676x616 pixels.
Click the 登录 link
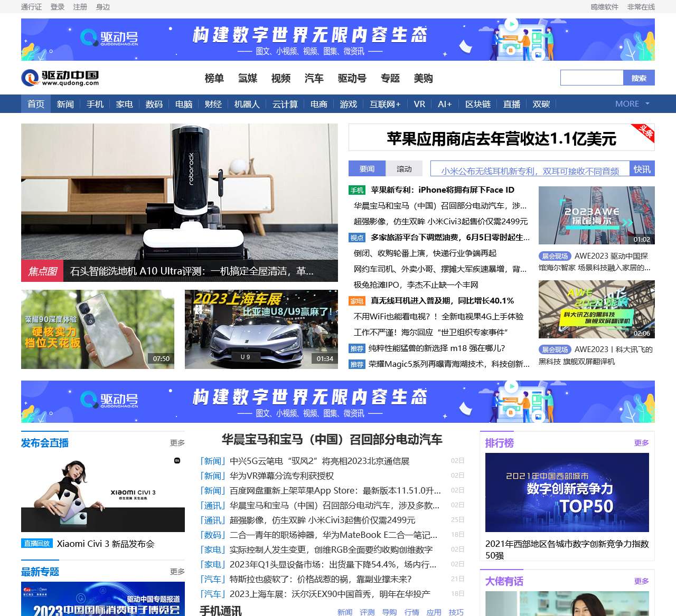tap(58, 7)
